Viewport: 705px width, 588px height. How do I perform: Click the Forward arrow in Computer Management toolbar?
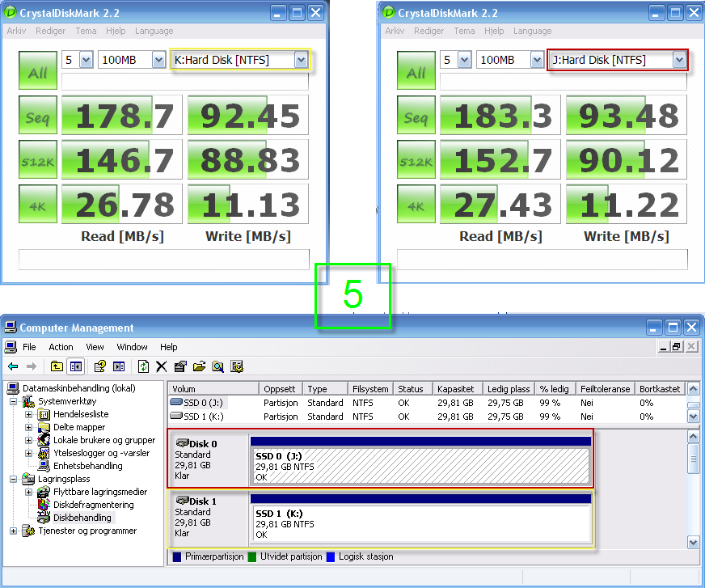coord(32,366)
